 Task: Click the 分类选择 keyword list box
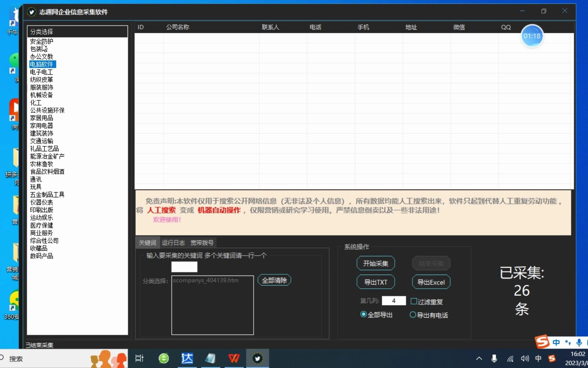[213, 305]
